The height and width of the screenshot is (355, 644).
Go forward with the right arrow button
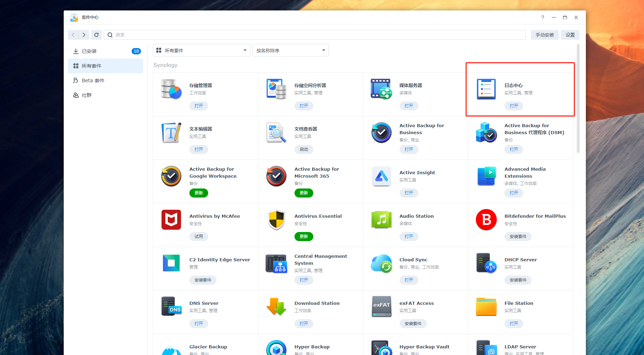click(x=84, y=35)
